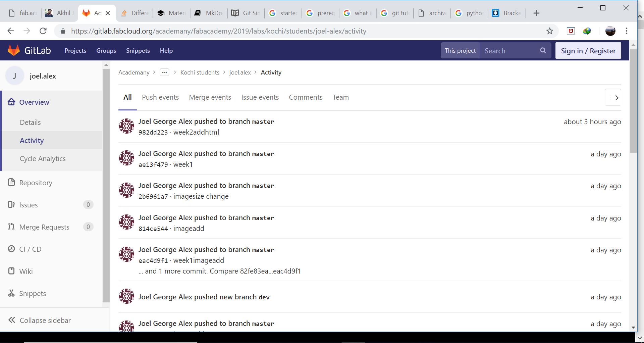Click the browser address bar URL
644x343 pixels.
pos(219,31)
